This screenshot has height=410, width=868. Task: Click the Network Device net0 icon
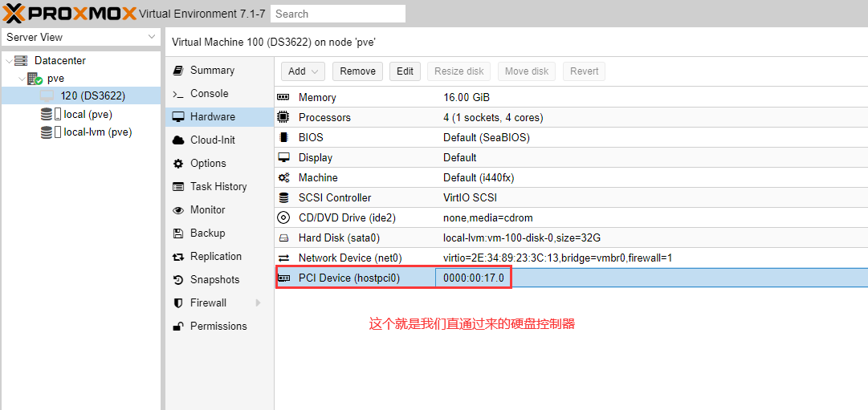(x=283, y=258)
